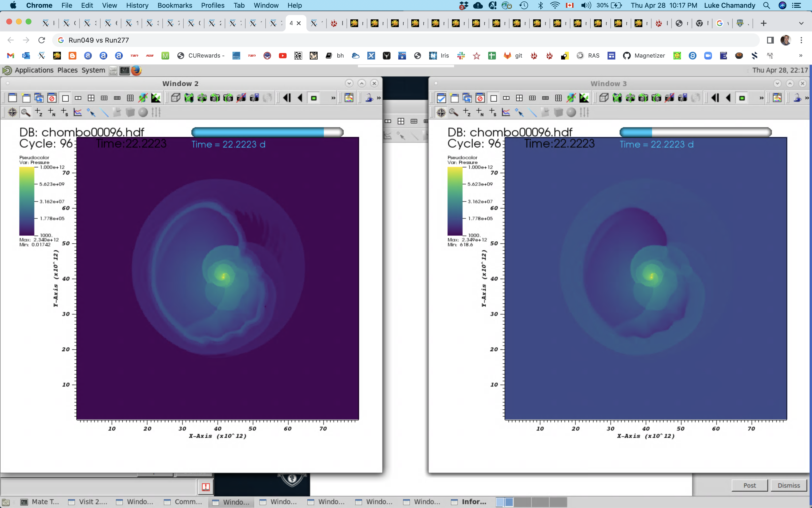Open the System menu in the MATE panel

click(93, 70)
